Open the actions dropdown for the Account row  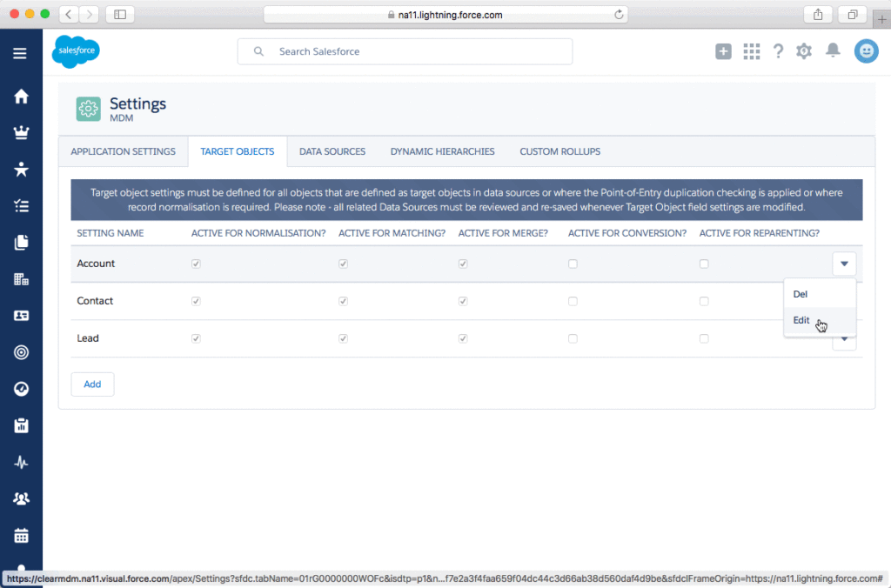point(843,264)
